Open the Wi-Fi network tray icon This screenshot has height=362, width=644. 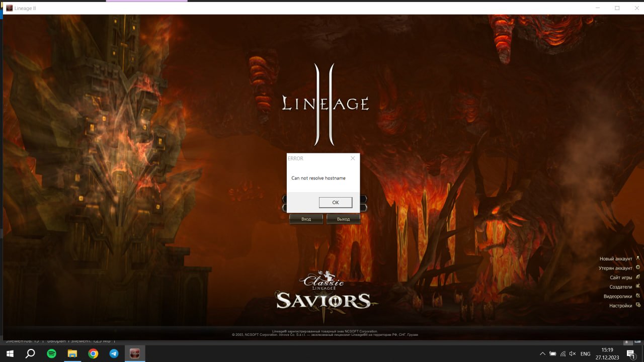563,354
